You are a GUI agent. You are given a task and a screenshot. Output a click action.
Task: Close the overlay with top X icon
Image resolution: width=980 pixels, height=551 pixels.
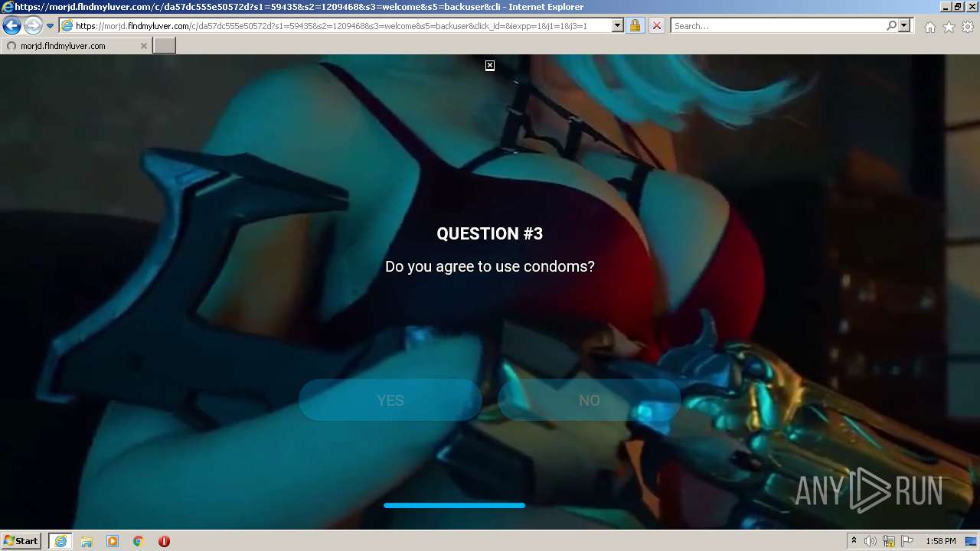[490, 66]
